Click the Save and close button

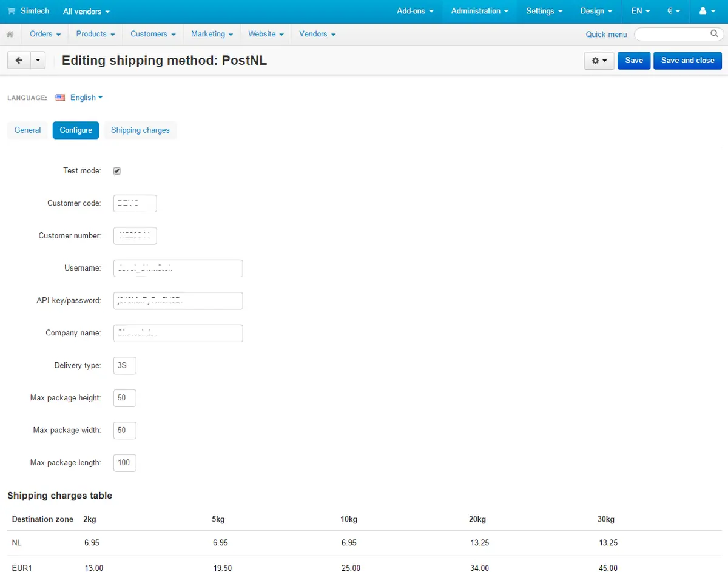click(687, 61)
